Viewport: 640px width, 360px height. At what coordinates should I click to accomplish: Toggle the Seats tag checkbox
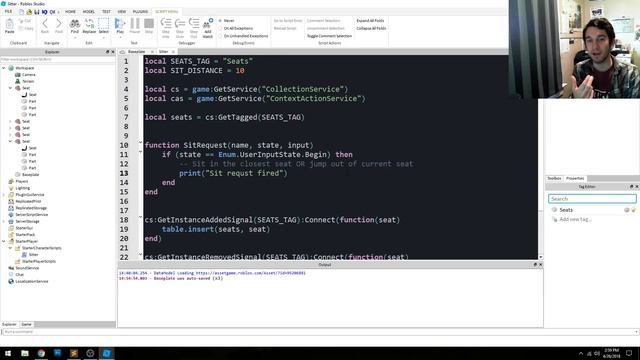point(554,210)
